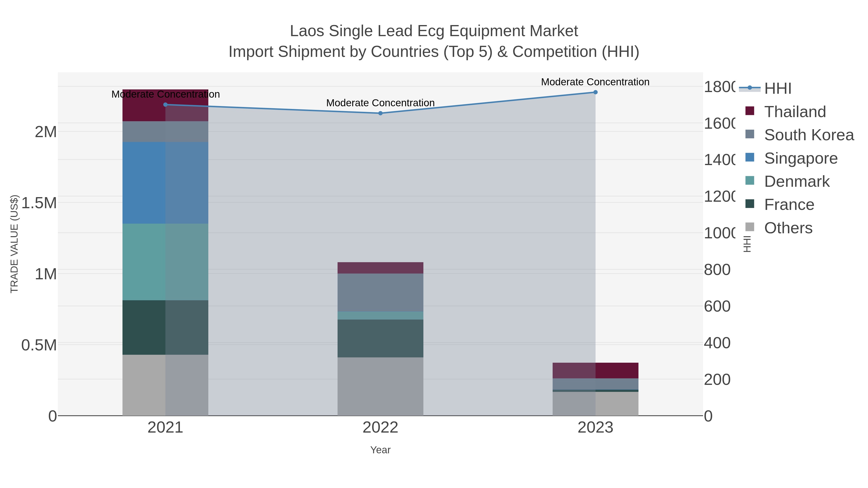Click the 2022 x-axis label
Viewport: 868px width, 488px height.
pyautogui.click(x=380, y=428)
